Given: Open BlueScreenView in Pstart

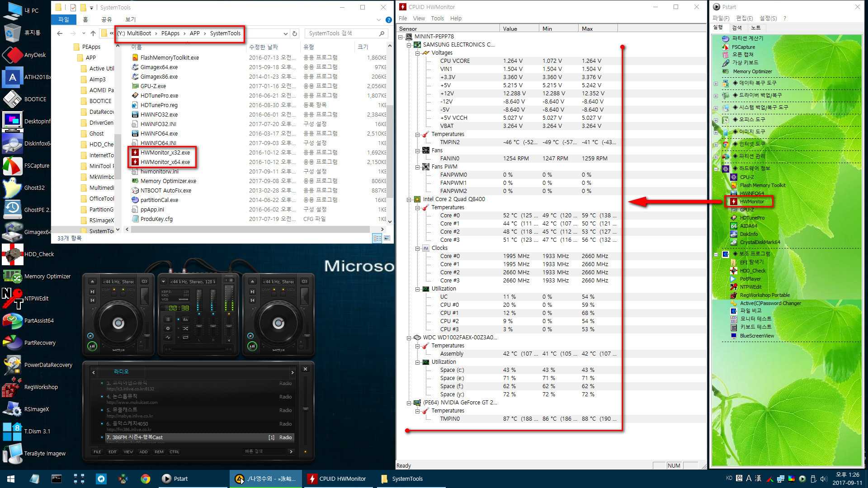Looking at the screenshot, I should pos(757,336).
